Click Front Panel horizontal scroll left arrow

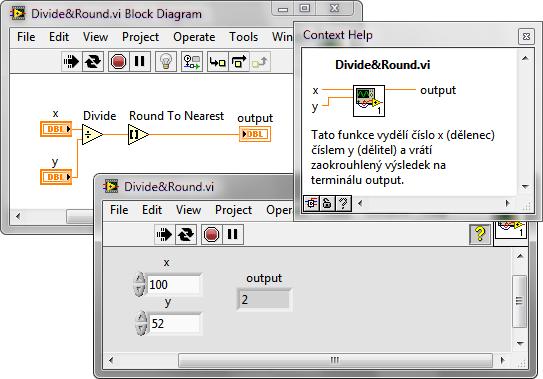(111, 360)
